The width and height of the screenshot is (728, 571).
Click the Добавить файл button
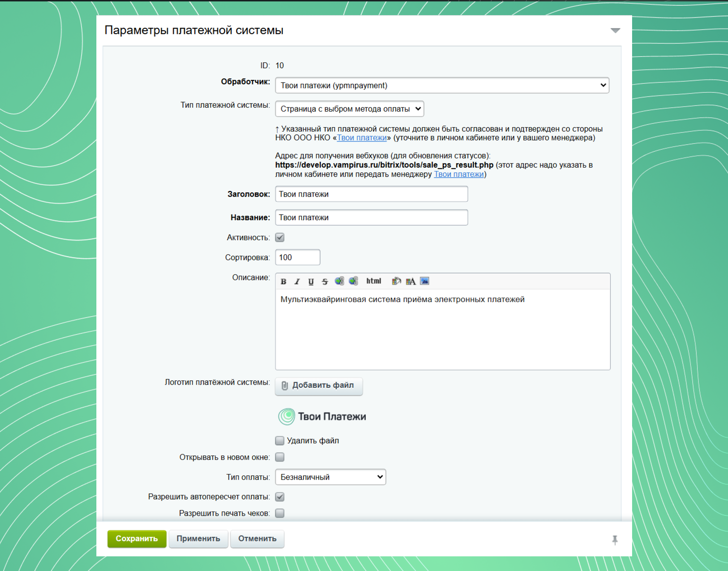pos(319,386)
